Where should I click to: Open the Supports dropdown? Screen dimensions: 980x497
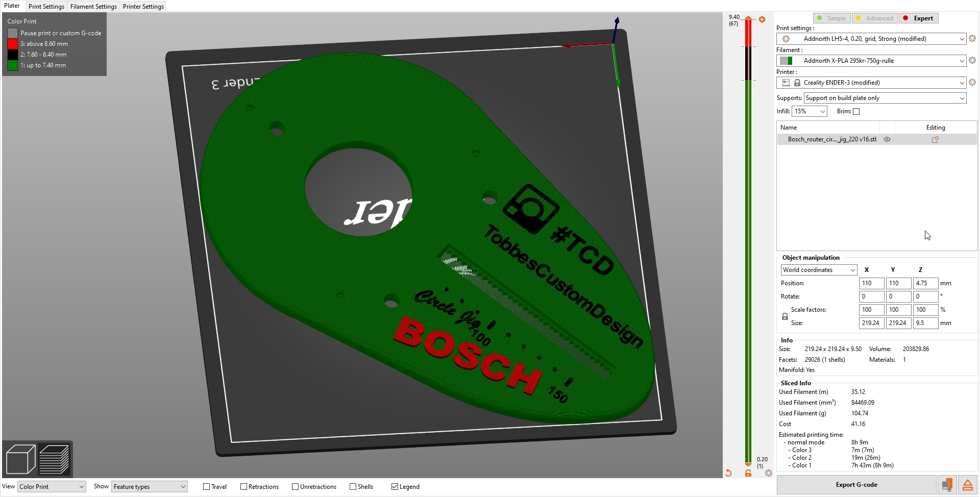coord(885,98)
